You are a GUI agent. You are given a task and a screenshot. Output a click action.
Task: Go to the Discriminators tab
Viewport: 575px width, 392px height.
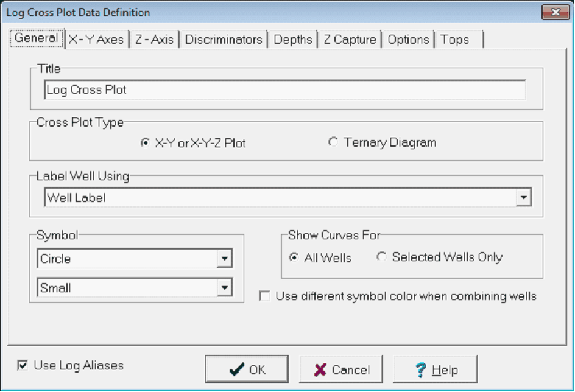tap(224, 40)
